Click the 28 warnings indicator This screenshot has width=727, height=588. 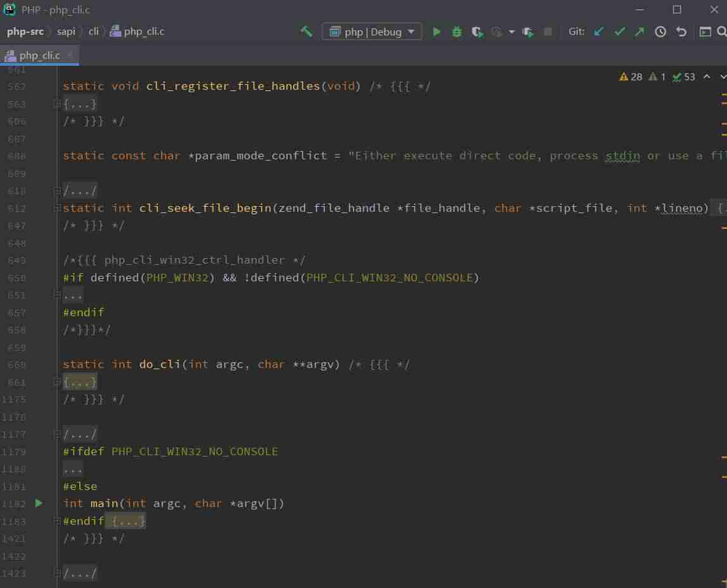tap(631, 77)
